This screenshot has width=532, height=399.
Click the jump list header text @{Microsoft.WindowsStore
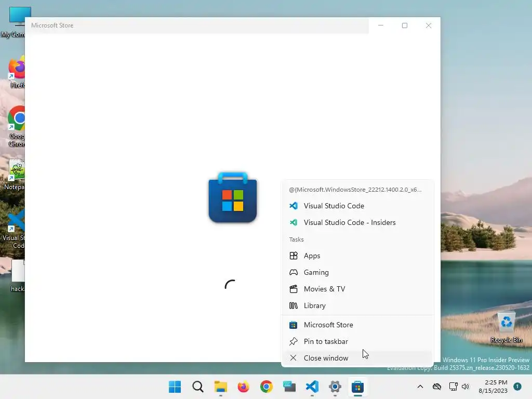pyautogui.click(x=355, y=189)
